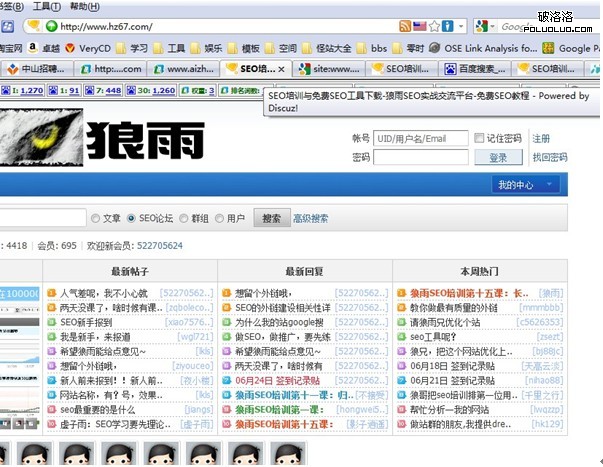Switch to the www.aizh... tab
Viewport: 603px width, 467px height.
(184, 69)
